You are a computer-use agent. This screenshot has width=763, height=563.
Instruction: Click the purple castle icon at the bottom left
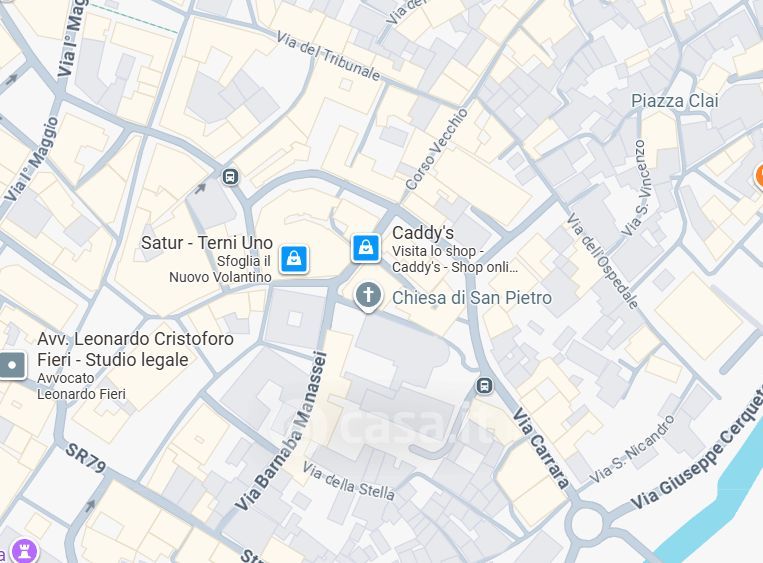point(24,550)
